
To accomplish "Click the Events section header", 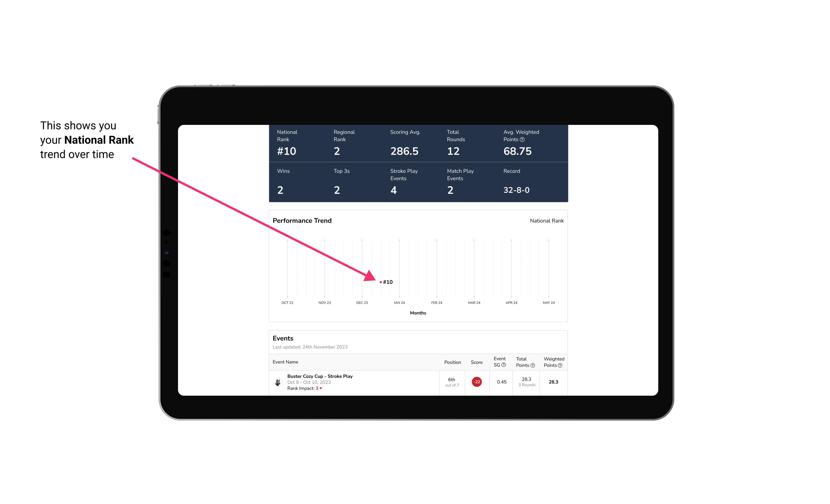I will (x=283, y=338).
